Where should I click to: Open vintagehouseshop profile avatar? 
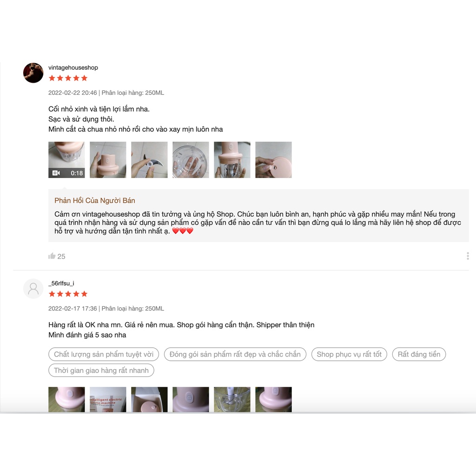[x=33, y=73]
